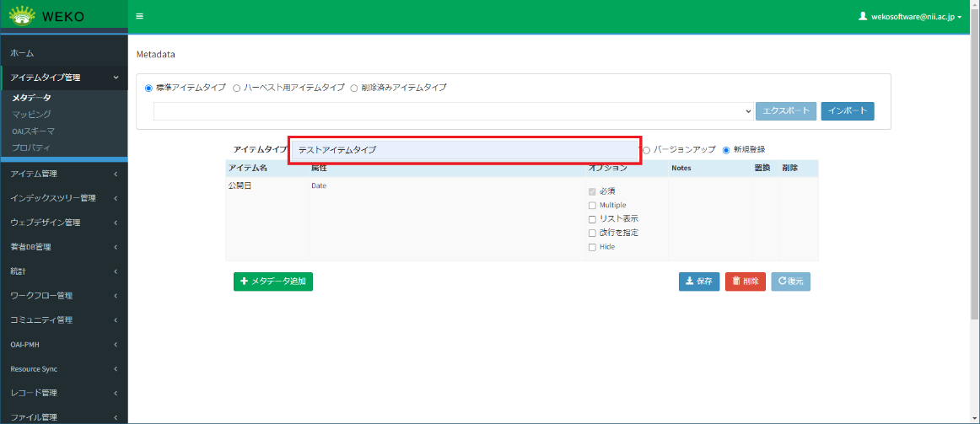Open the マッピング submenu item
The height and width of the screenshot is (424, 980).
31,114
